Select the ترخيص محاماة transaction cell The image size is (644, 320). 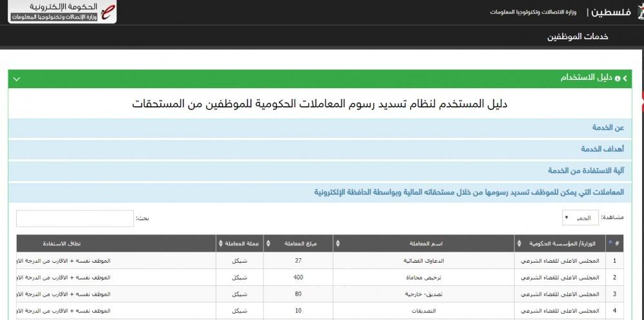(424, 278)
